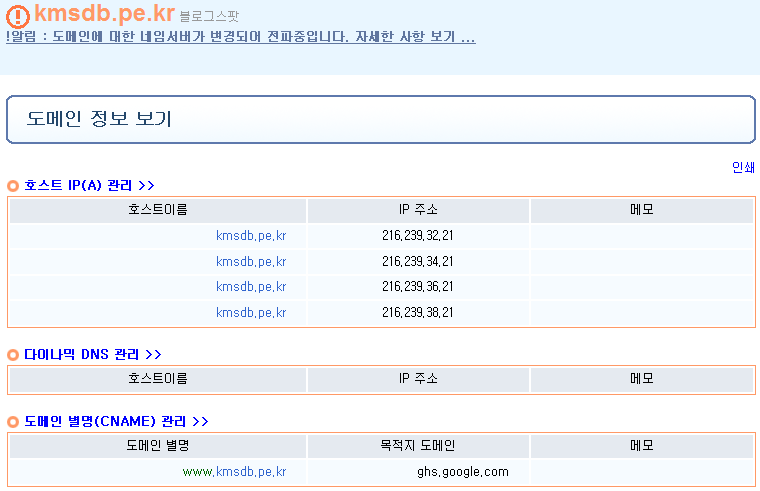Open 호스트 IP(A) 관리 section link
Screen dimensions: 760x491
[x=89, y=186]
